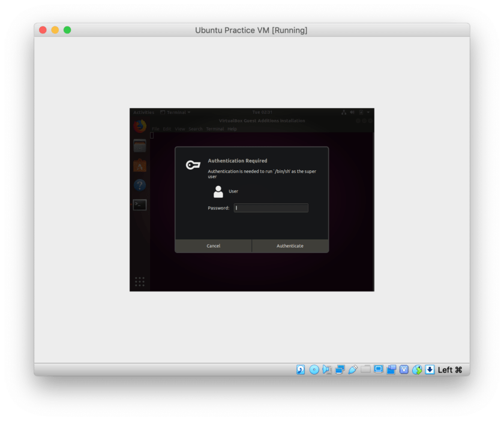Open the Edit menu in Terminal window

(x=167, y=129)
